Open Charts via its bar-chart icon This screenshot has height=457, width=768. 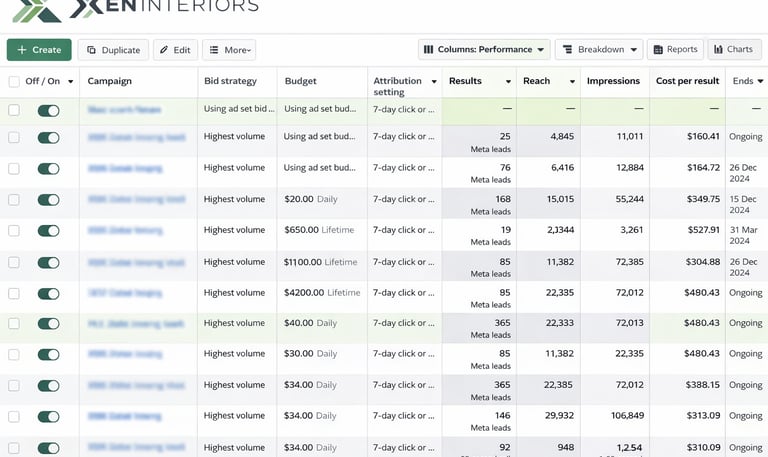[718, 49]
